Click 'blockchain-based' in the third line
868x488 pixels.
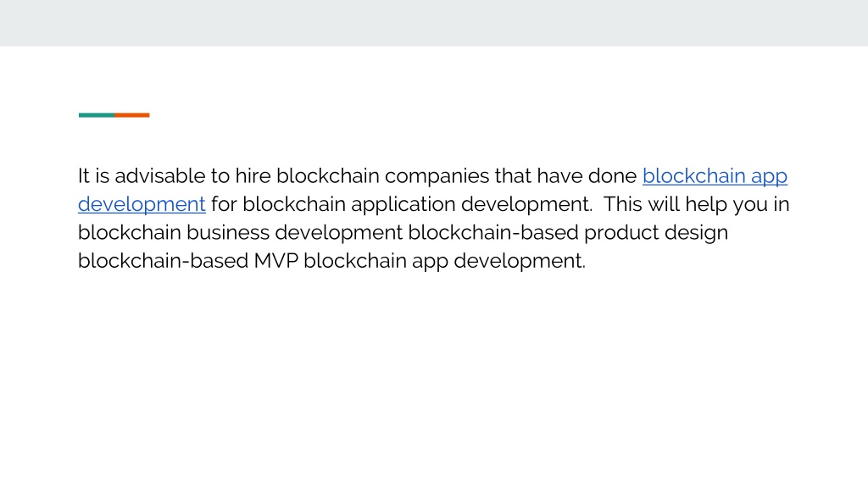coord(493,232)
